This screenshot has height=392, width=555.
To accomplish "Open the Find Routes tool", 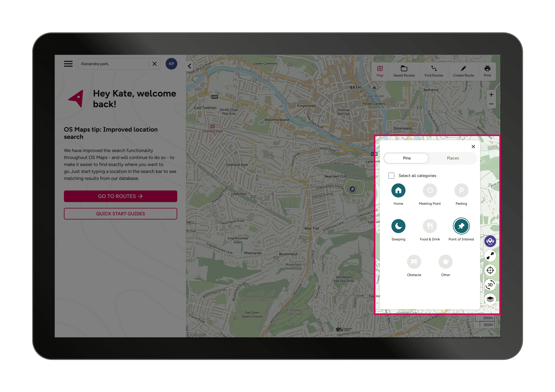I will tap(434, 71).
